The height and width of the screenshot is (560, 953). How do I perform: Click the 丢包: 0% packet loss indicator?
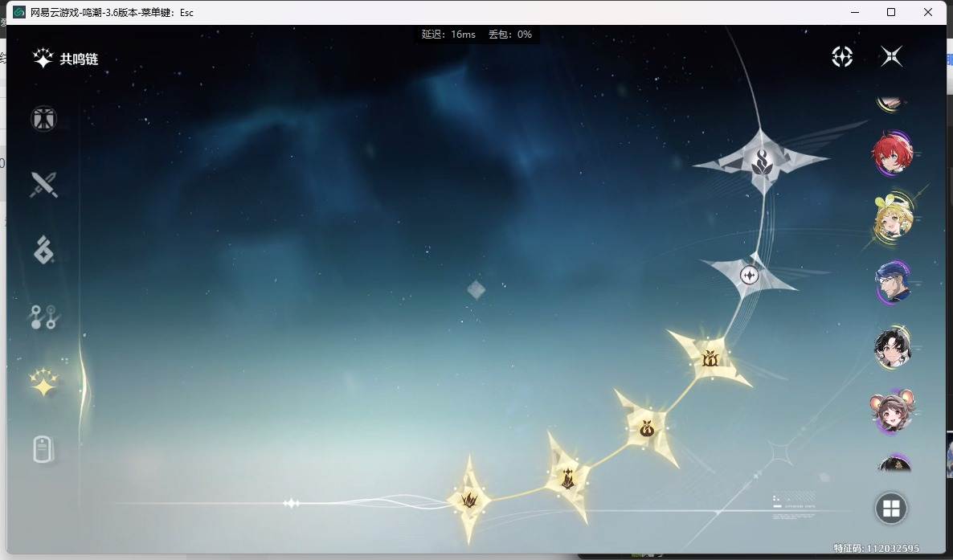coord(510,35)
